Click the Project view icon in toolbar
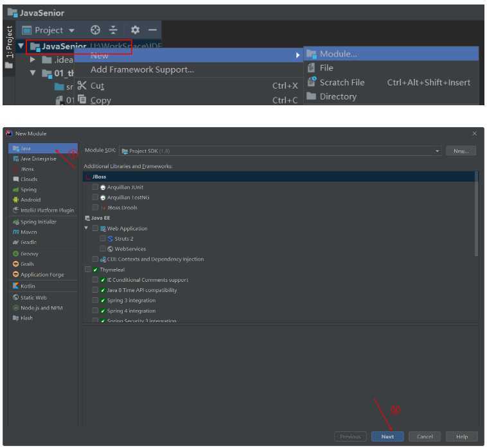 26,30
